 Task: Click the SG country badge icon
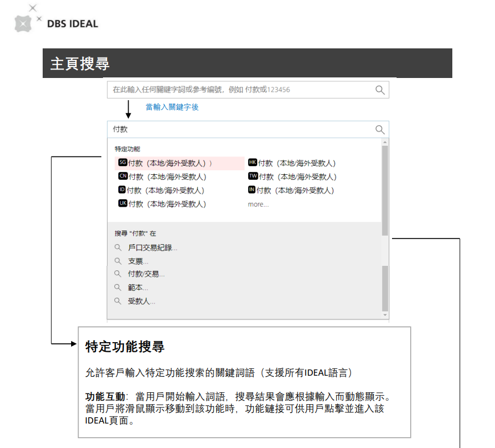click(122, 162)
